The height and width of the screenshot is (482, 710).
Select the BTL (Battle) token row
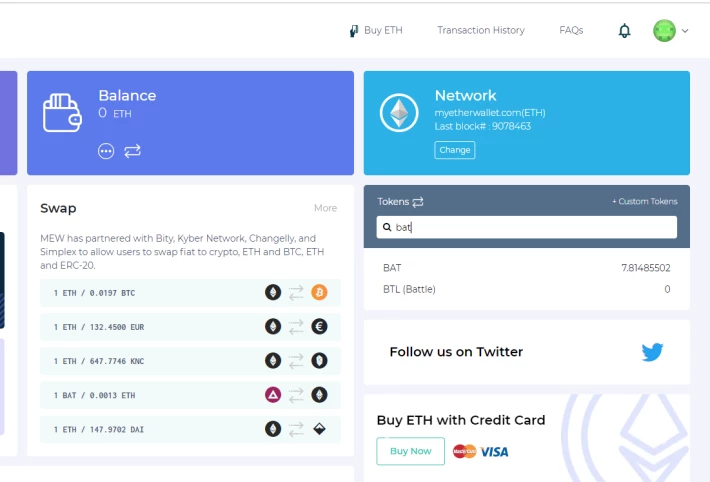click(x=527, y=289)
